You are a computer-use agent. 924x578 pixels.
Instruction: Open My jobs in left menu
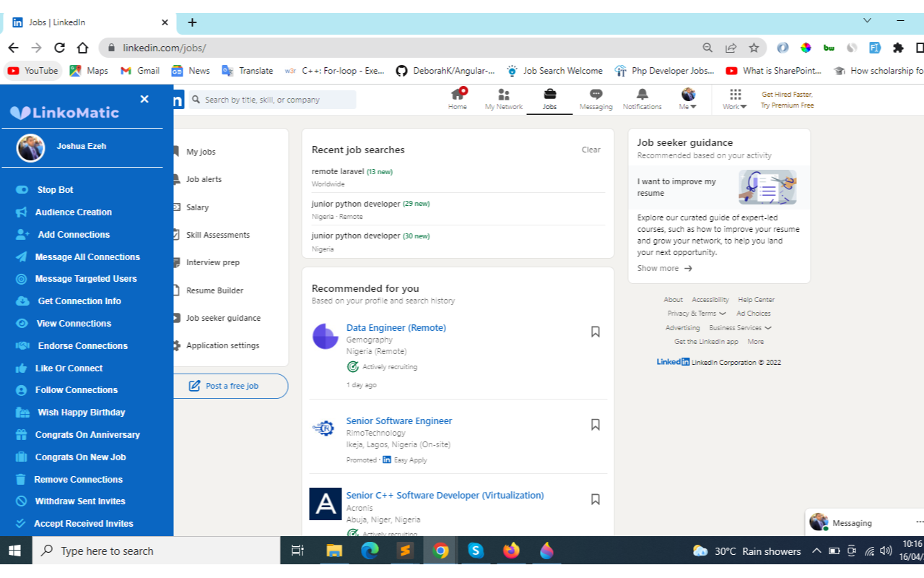tap(201, 152)
